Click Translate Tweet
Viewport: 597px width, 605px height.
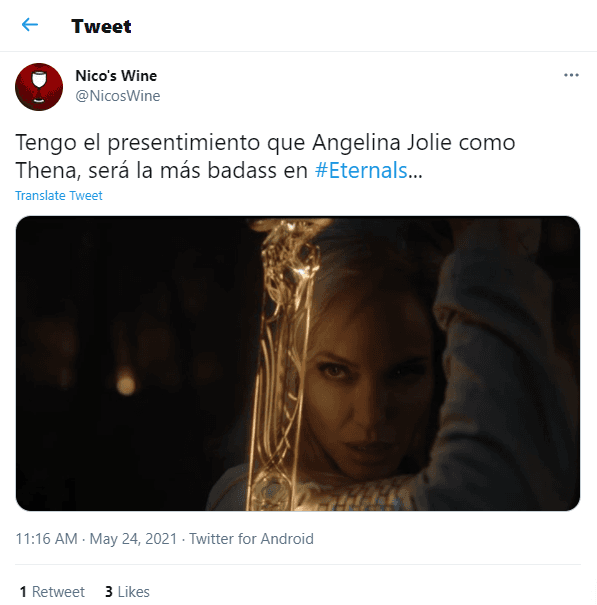(59, 195)
